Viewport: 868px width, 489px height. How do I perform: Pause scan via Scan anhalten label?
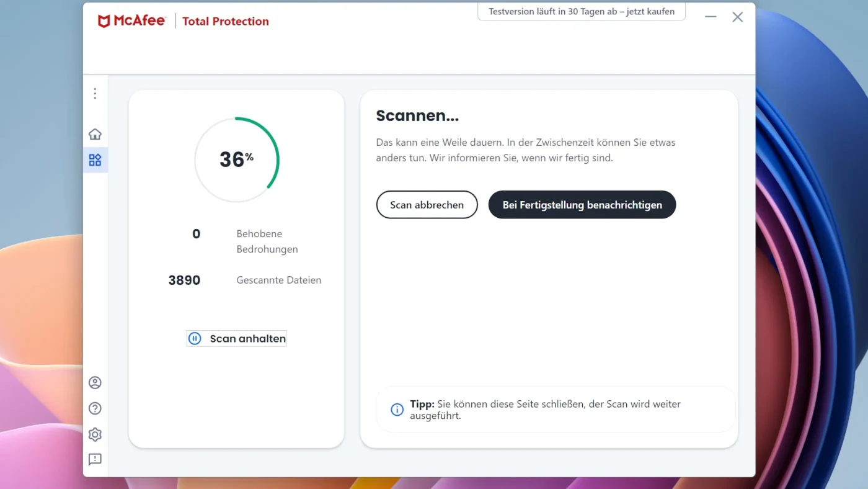(x=248, y=338)
